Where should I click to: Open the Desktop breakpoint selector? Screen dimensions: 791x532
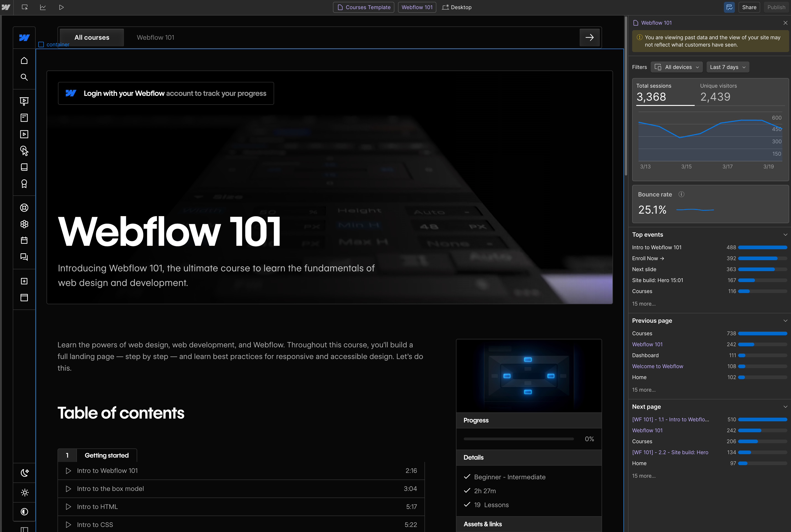click(x=457, y=7)
